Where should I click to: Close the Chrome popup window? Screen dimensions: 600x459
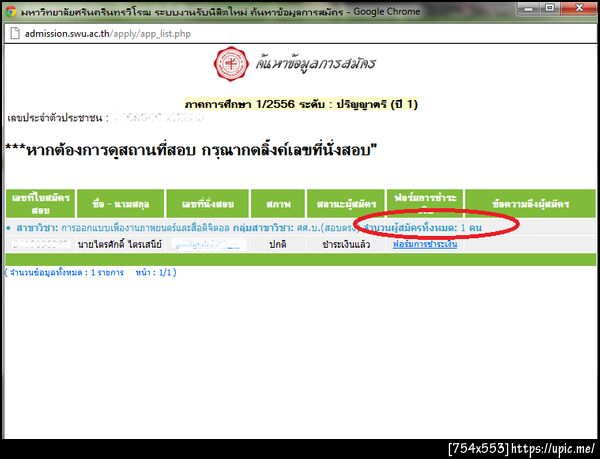pyautogui.click(x=578, y=8)
